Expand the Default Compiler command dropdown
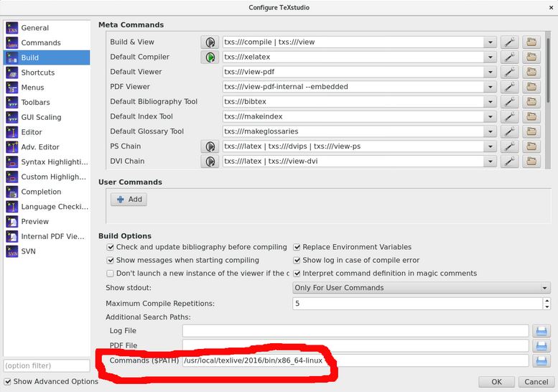558x392 pixels. click(x=490, y=57)
